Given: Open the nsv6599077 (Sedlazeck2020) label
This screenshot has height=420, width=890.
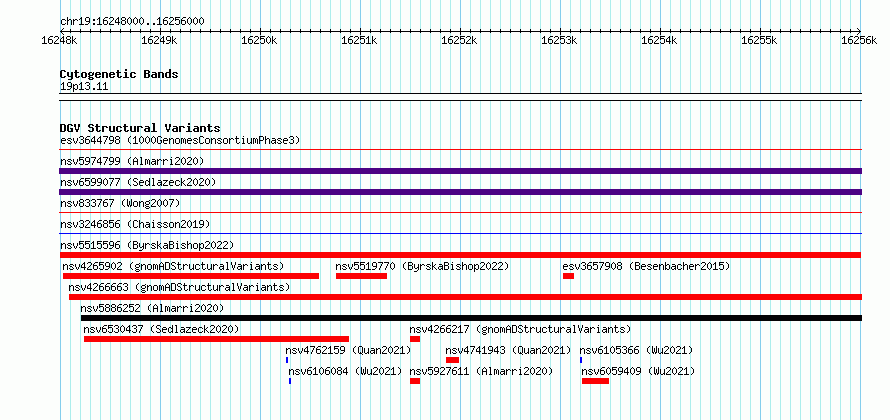Looking at the screenshot, I should point(138,182).
